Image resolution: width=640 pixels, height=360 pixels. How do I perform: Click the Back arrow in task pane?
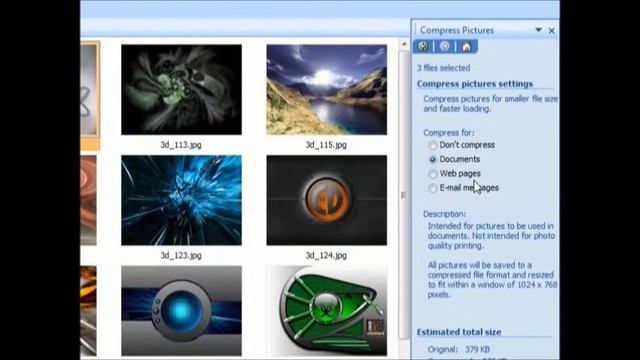coord(423,46)
